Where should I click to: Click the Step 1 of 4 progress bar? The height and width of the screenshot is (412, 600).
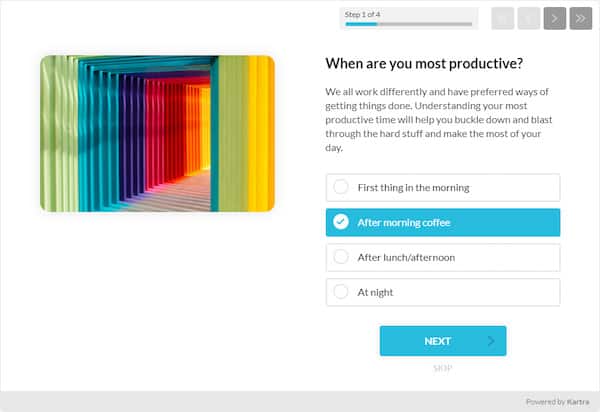tap(408, 24)
